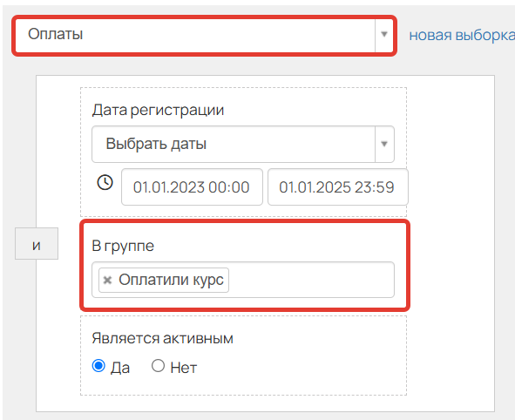Expand the Выбрать даты dropdown arrow
Viewport: 515px width, 420px height.
(384, 144)
